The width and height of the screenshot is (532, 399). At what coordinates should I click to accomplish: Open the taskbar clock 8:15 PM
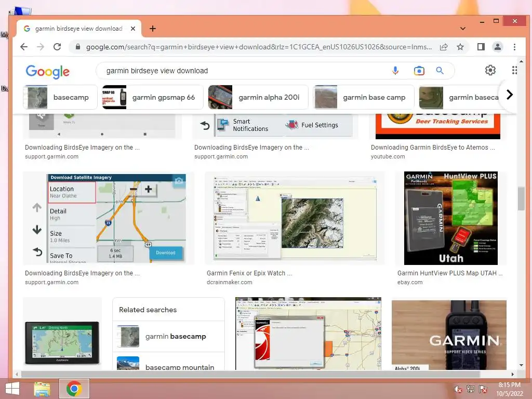(509, 389)
